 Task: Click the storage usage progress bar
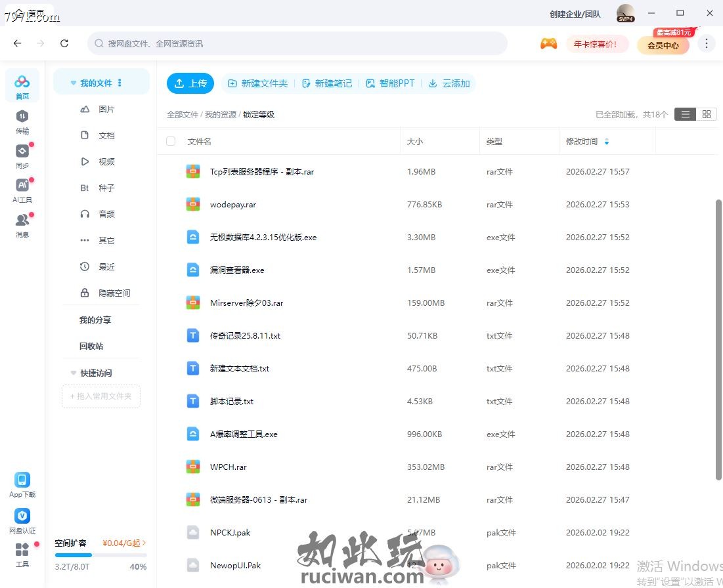(x=100, y=555)
